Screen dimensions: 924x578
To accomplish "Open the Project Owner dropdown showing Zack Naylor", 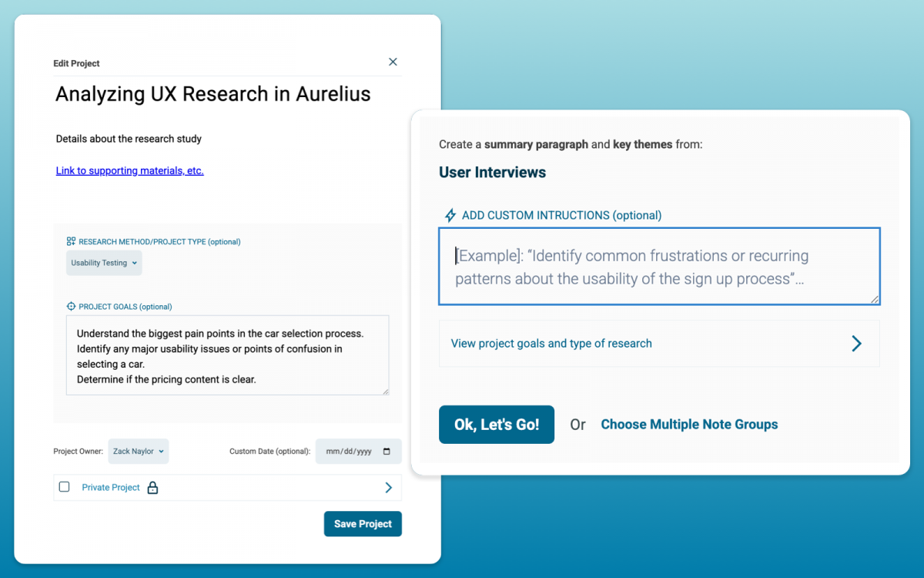I will pos(139,451).
